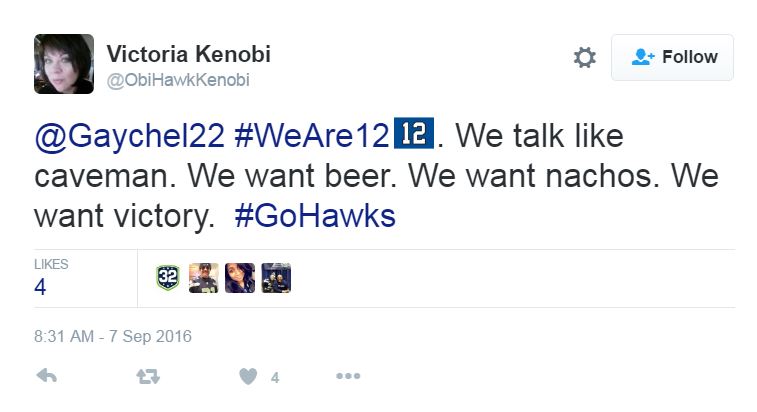Visit the @ObiHawkKenobi handle link
This screenshot has height=412, width=757.
click(177, 81)
